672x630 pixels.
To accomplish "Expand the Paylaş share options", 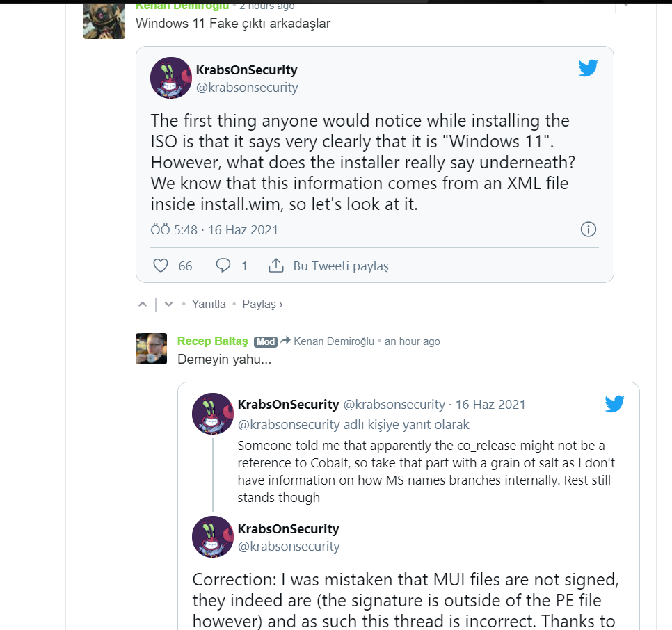I will [262, 305].
